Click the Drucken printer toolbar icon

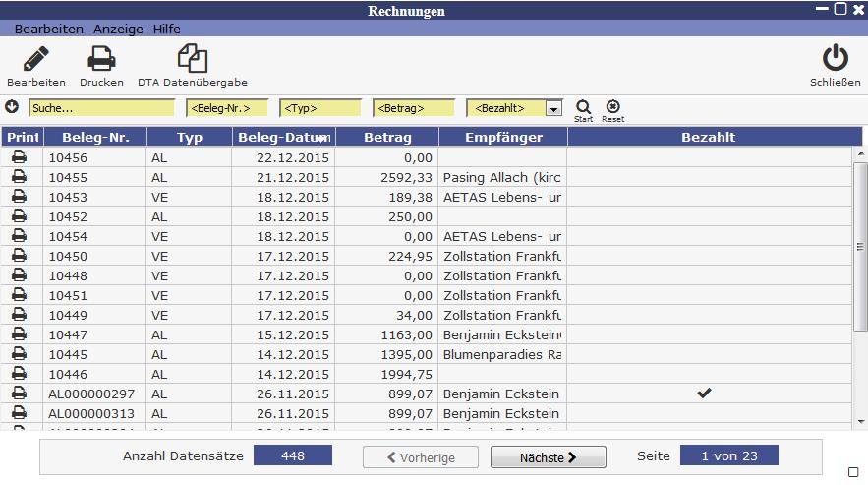click(101, 60)
